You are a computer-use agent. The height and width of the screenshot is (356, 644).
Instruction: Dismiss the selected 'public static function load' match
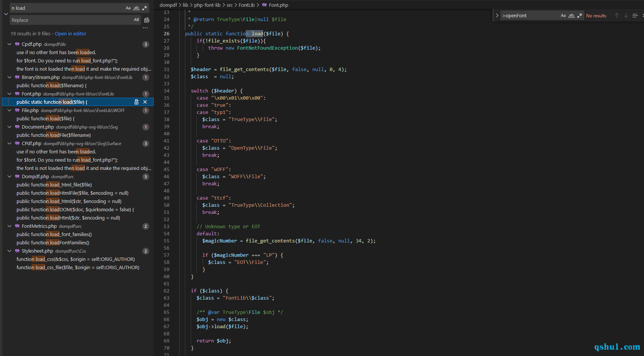pyautogui.click(x=145, y=102)
